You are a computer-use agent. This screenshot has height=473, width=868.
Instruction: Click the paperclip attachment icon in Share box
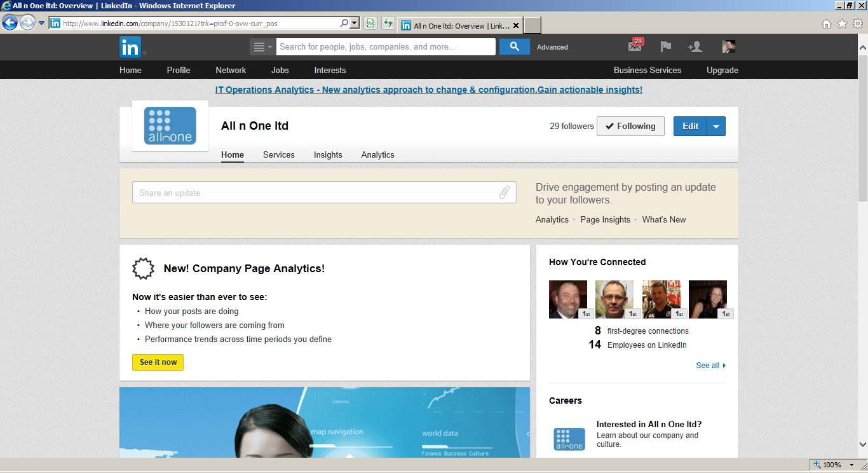pos(505,193)
